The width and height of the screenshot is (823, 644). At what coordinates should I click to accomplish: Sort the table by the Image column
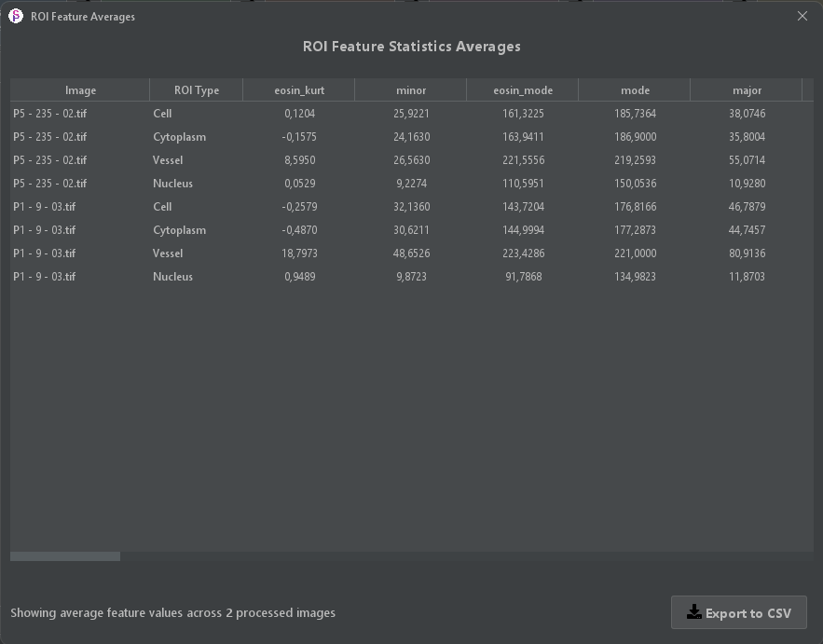80,89
